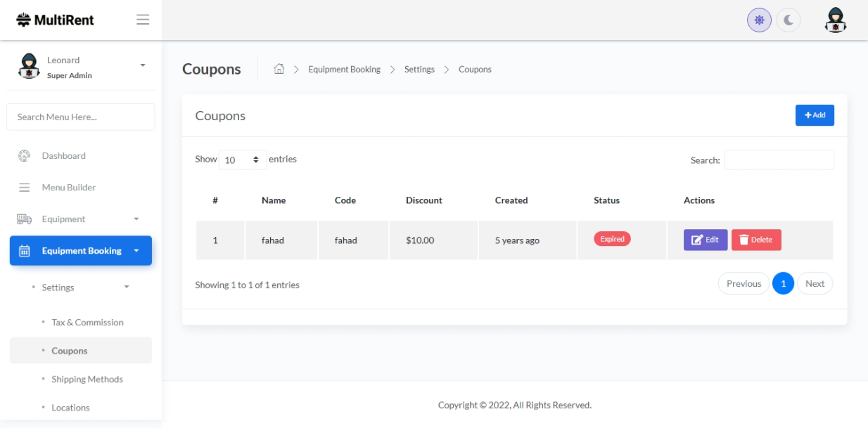Enable dark mode with moon icon
The height and width of the screenshot is (428, 868).
789,20
